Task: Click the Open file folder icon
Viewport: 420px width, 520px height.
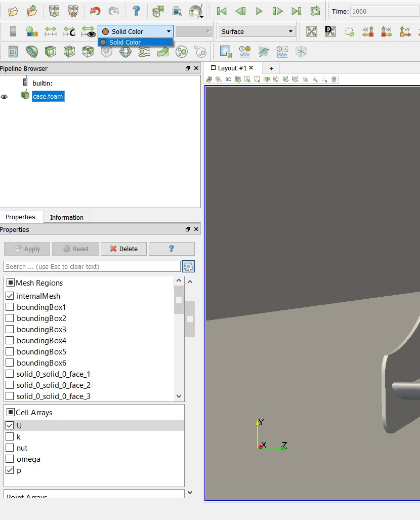Action: tap(13, 11)
